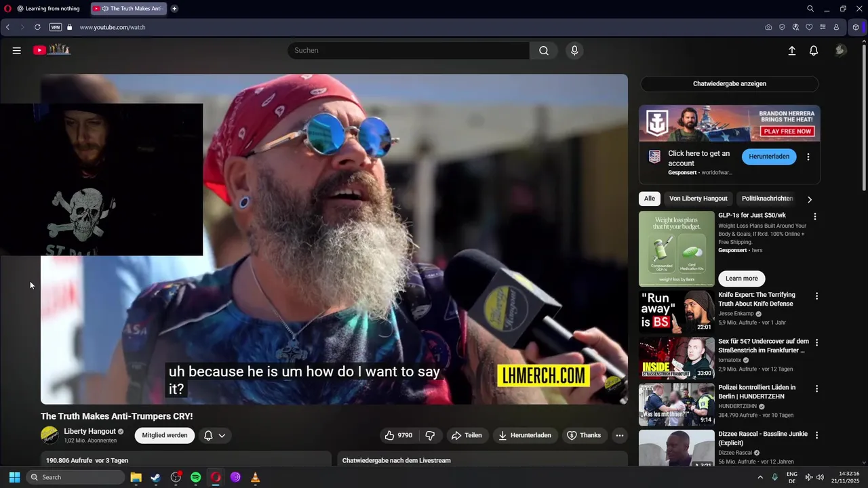
Task: Reload the page with the refresh icon
Action: pyautogui.click(x=37, y=27)
